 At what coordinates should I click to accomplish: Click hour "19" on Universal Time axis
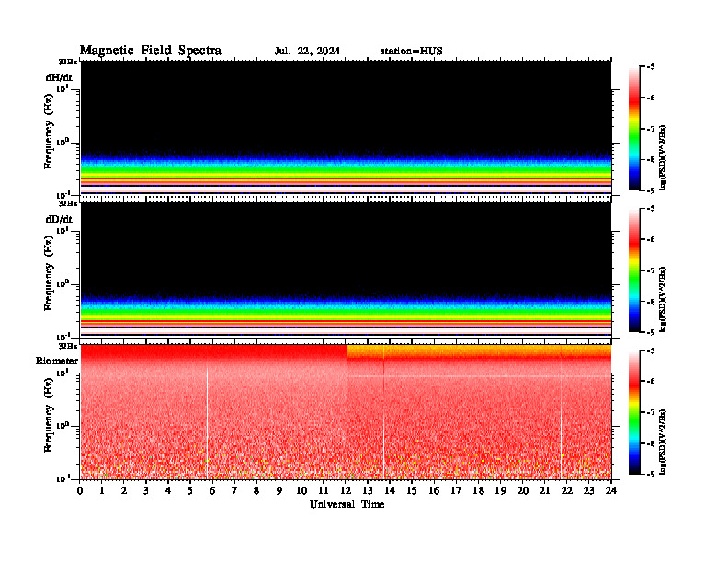500,490
